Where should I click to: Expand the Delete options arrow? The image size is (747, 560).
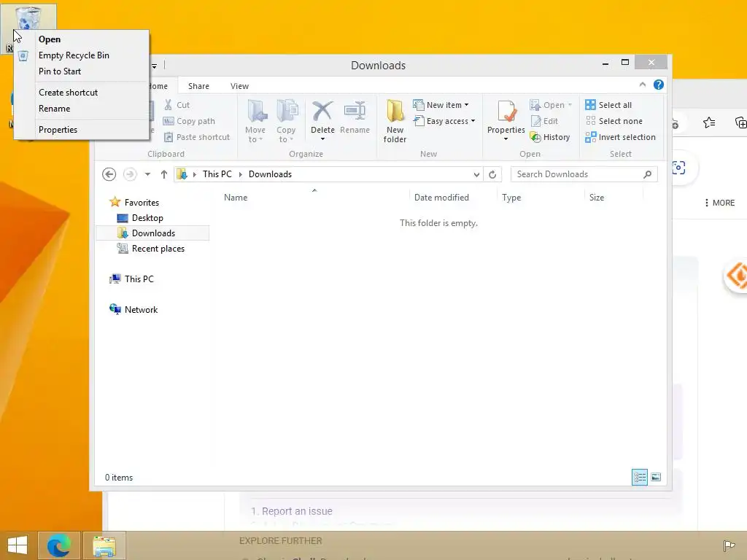click(x=322, y=139)
